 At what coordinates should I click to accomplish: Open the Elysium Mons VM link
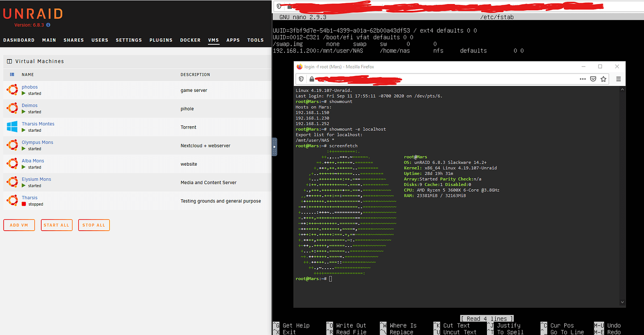[x=37, y=179]
